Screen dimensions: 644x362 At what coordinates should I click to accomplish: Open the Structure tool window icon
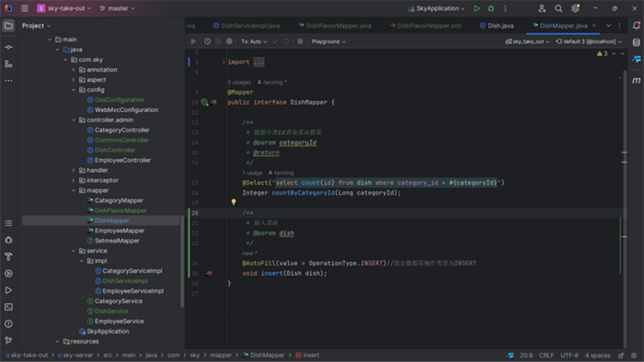(x=8, y=64)
